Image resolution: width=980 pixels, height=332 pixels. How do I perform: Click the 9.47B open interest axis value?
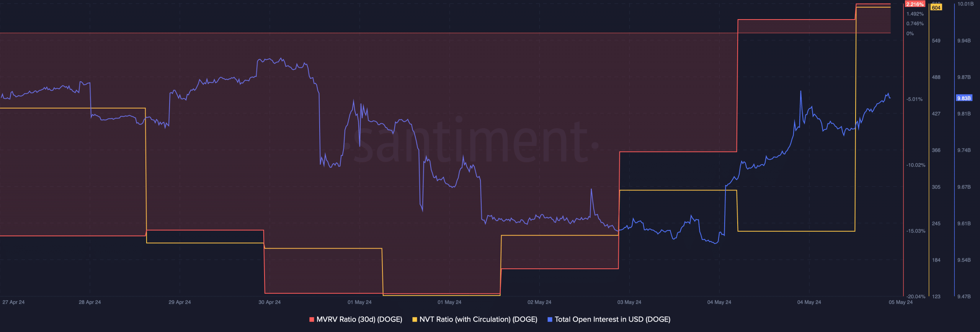(964, 296)
